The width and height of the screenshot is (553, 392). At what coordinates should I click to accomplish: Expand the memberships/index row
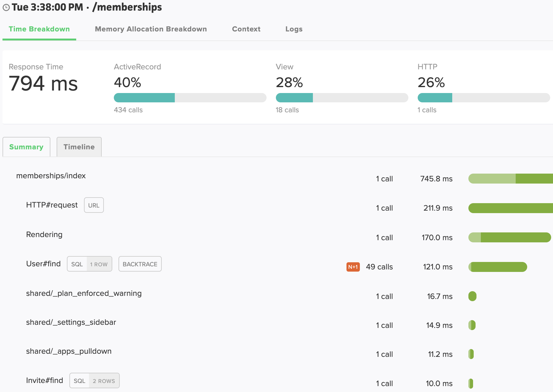(x=51, y=176)
